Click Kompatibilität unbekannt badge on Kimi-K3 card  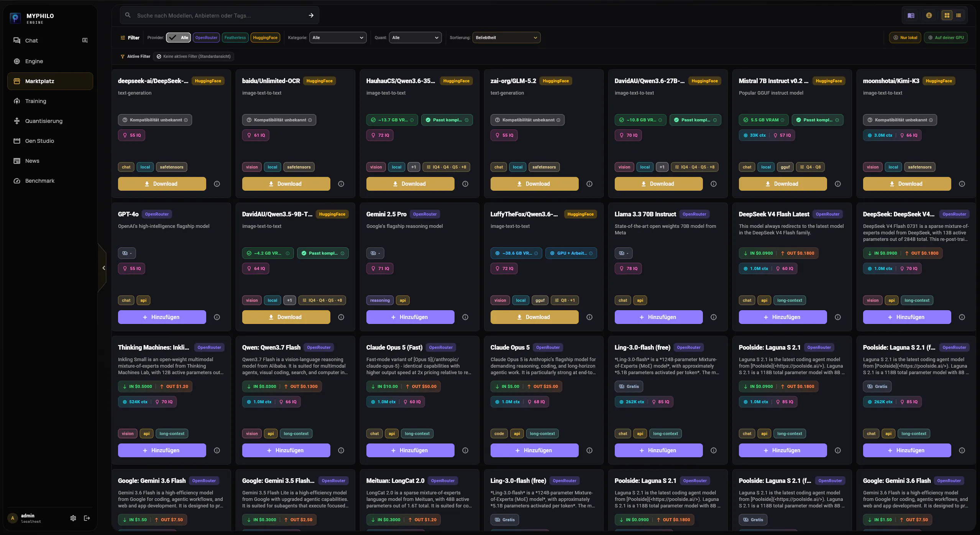click(900, 120)
